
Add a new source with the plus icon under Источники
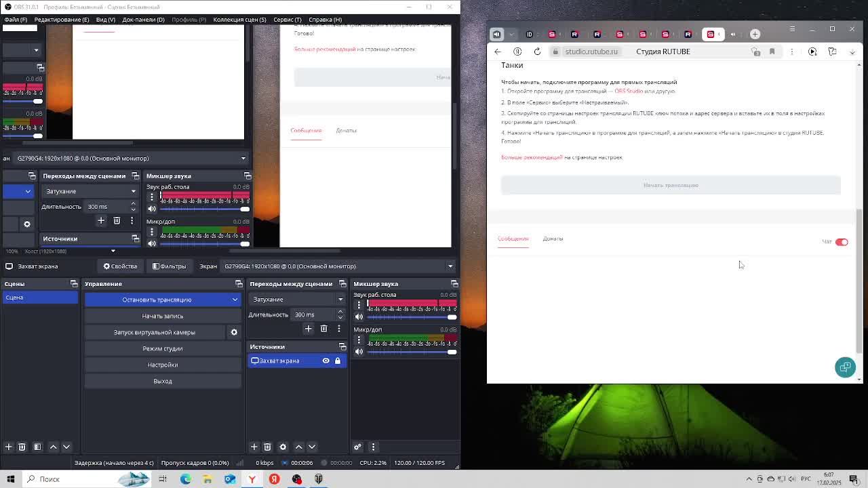point(254,447)
